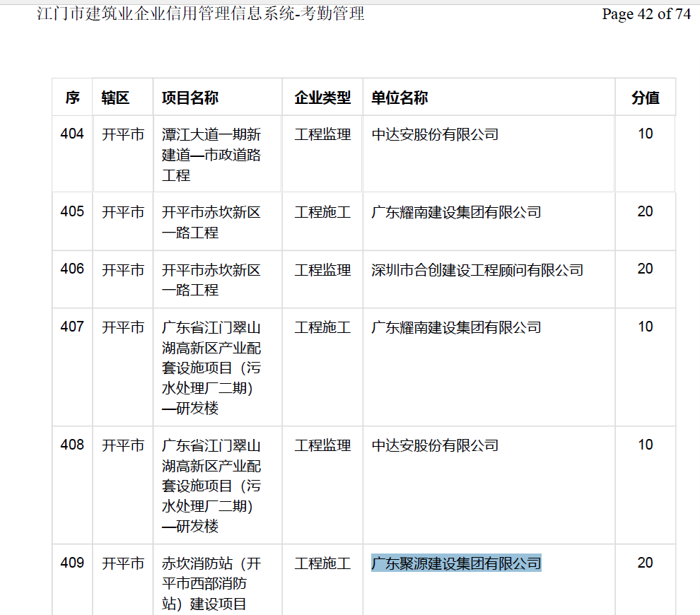The width and height of the screenshot is (700, 615).
Task: Click row number 404
Action: [72, 134]
